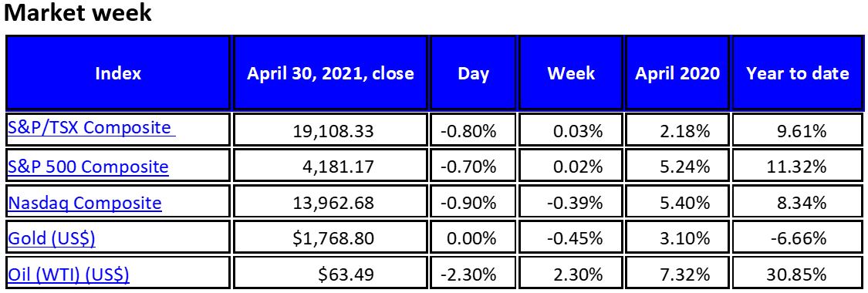Select the 13,962.68 closing value cell
This screenshot has height=293, width=868.
click(330, 202)
